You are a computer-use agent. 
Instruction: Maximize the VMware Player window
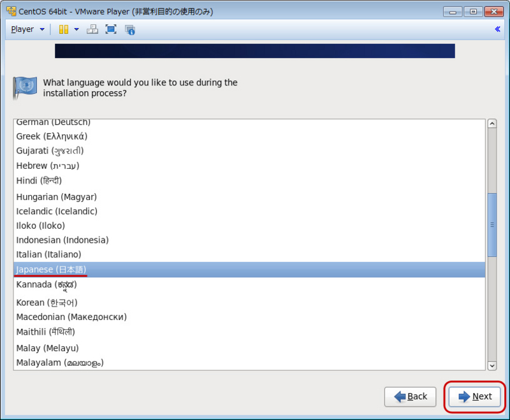[x=473, y=12]
